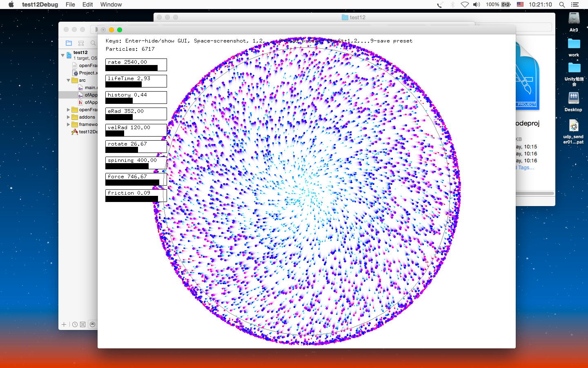
Task: Adjust the eRad slider
Action: [x=136, y=114]
